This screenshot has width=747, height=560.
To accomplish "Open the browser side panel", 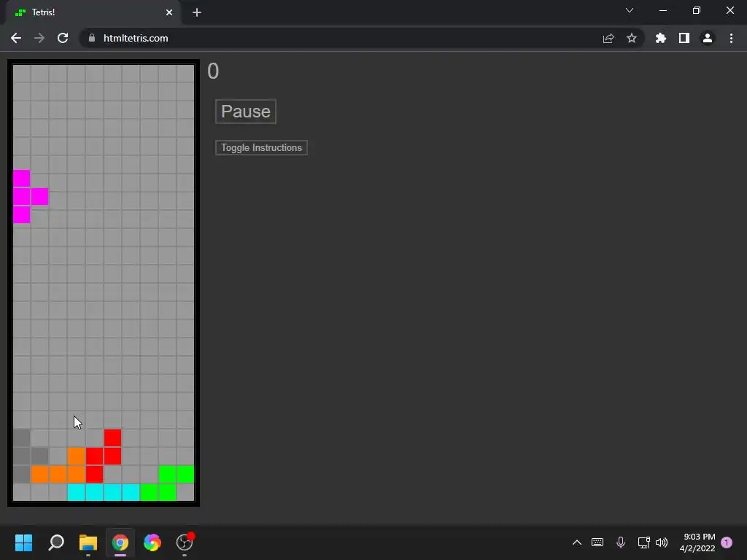I will [684, 38].
